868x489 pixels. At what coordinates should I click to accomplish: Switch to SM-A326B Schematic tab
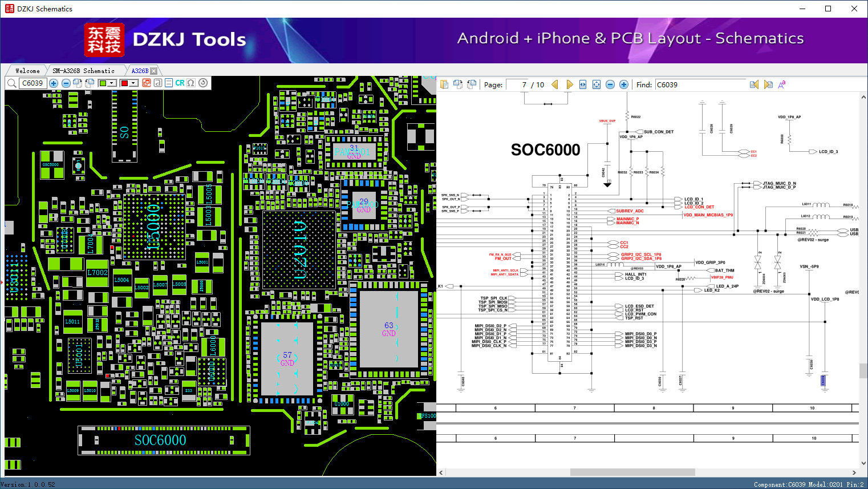[83, 71]
